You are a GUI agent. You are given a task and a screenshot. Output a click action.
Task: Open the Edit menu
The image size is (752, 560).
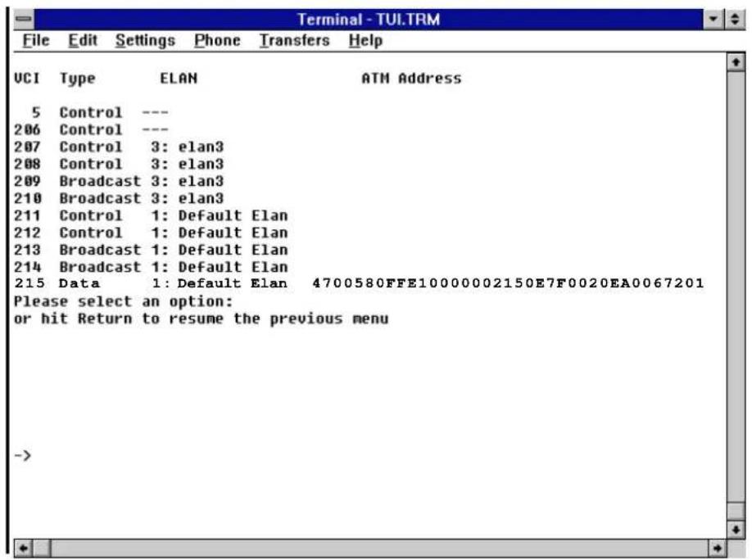83,40
